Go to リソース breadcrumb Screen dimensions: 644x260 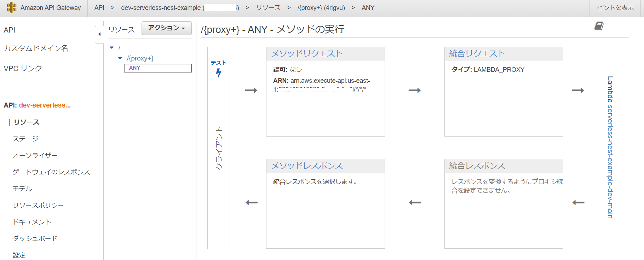point(269,8)
